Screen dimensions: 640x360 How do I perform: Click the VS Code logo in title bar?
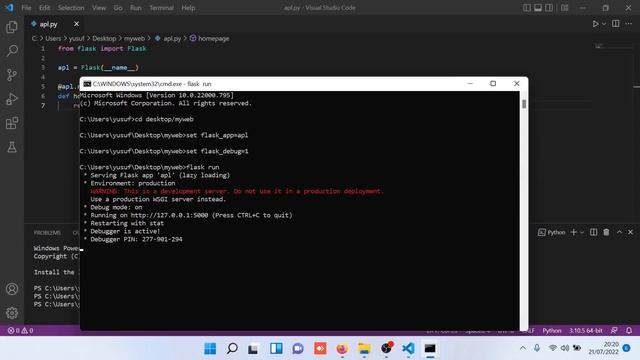pos(9,7)
